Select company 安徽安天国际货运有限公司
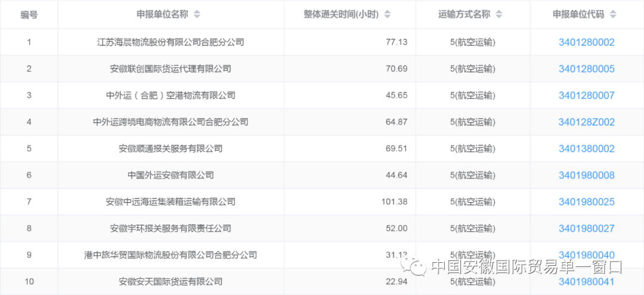Image resolution: width=644 pixels, height=295 pixels. [171, 282]
